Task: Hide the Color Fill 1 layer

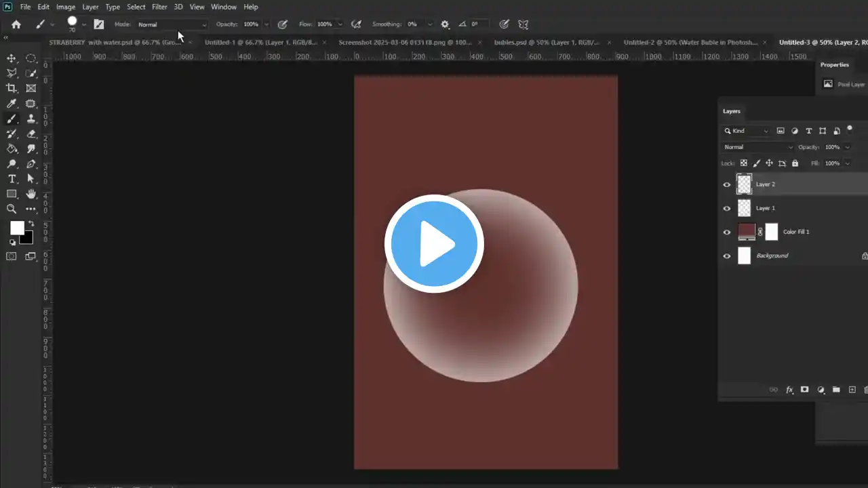Action: [727, 231]
